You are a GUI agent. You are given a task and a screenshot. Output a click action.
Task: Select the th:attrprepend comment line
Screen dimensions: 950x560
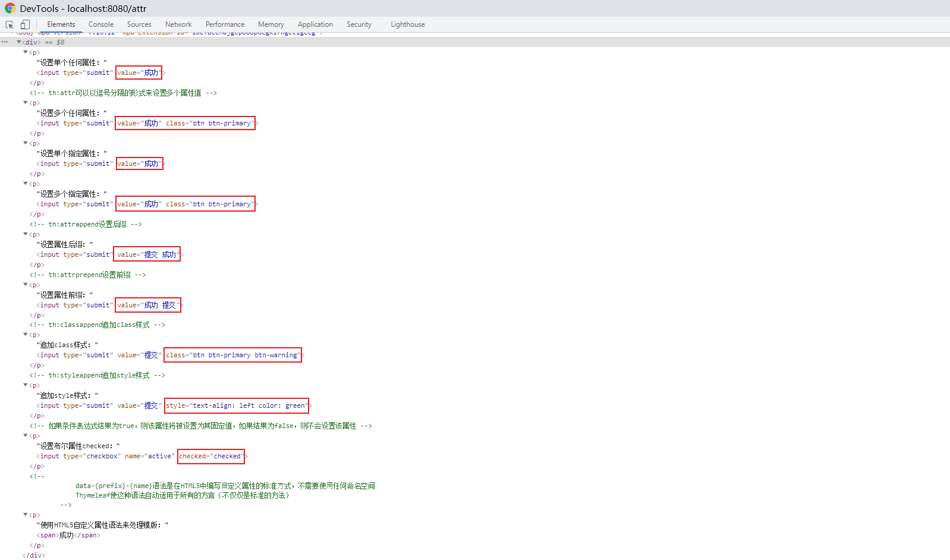[87, 275]
